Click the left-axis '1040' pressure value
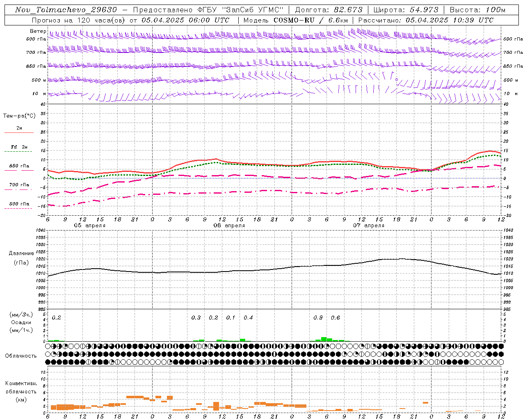 click(41, 230)
